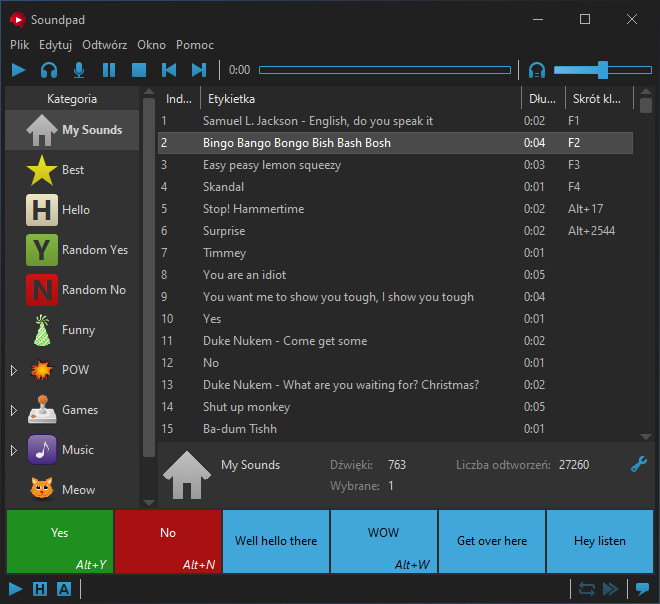This screenshot has width=660, height=604.
Task: Click the headphones playback icon in toolbar
Action: point(48,70)
